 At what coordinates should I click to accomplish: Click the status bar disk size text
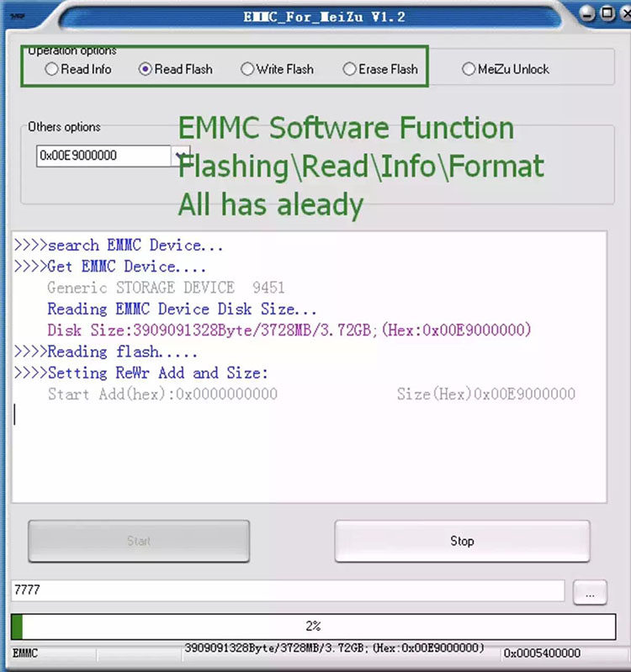coord(334,648)
